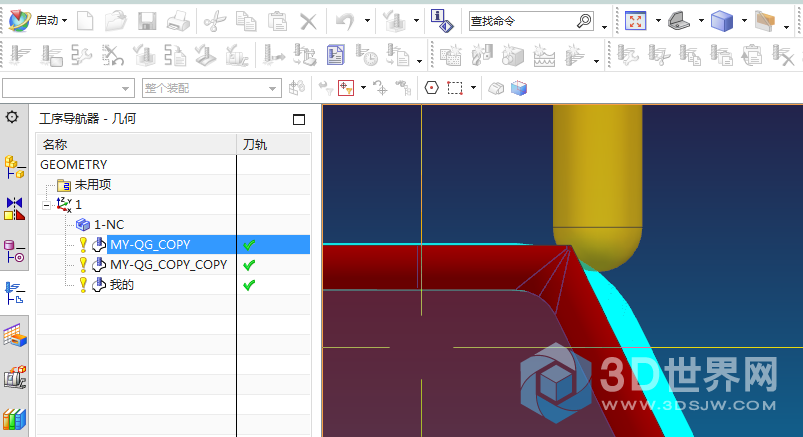Screen dimensions: 803x437
Task: Click the Create Tool icon with star
Action: click(x=481, y=55)
